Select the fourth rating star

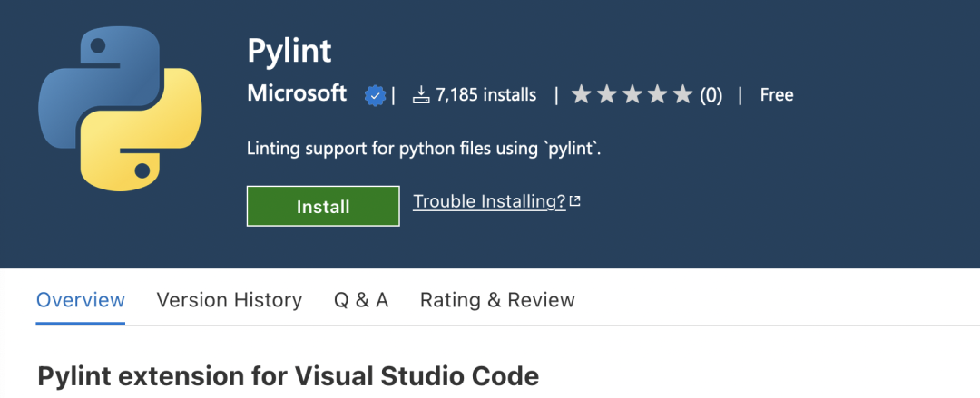point(658,95)
